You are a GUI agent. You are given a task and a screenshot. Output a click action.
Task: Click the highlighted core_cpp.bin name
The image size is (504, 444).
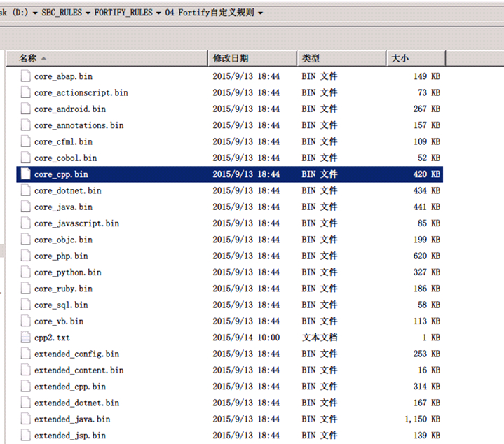pyautogui.click(x=61, y=174)
